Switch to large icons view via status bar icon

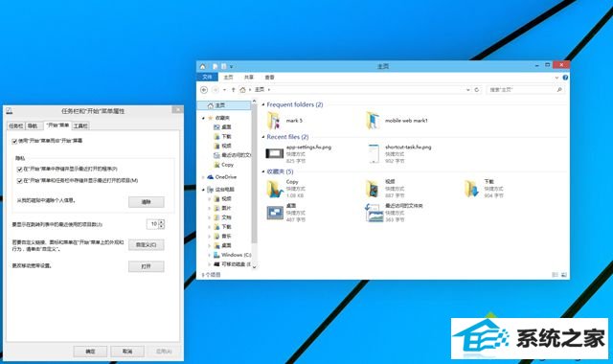(563, 275)
